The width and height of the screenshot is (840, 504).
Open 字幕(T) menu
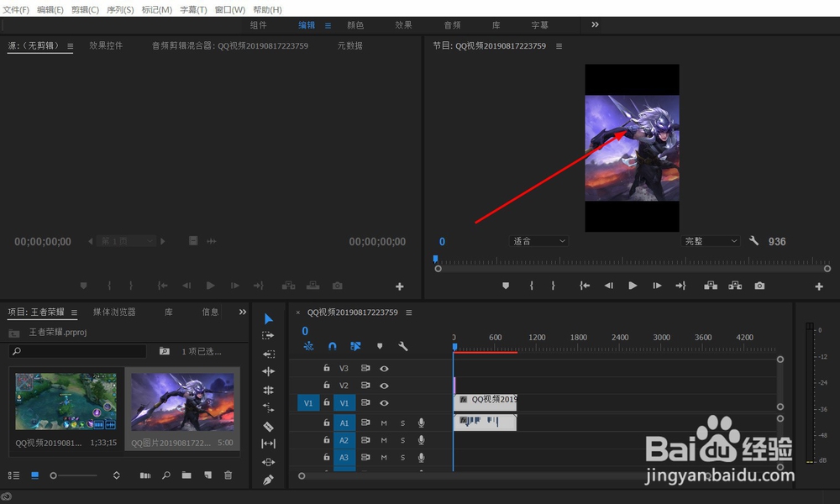(193, 9)
